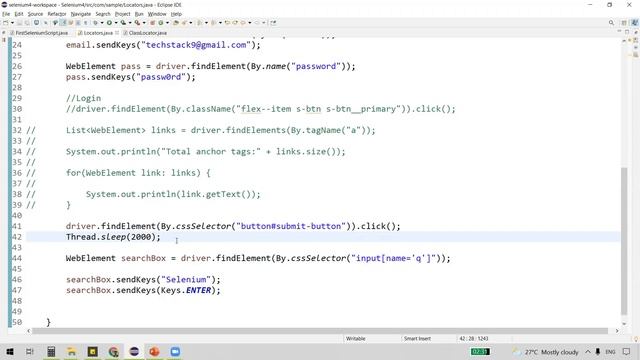Maximize the editor area
The width and height of the screenshot is (640, 360).
[627, 31]
